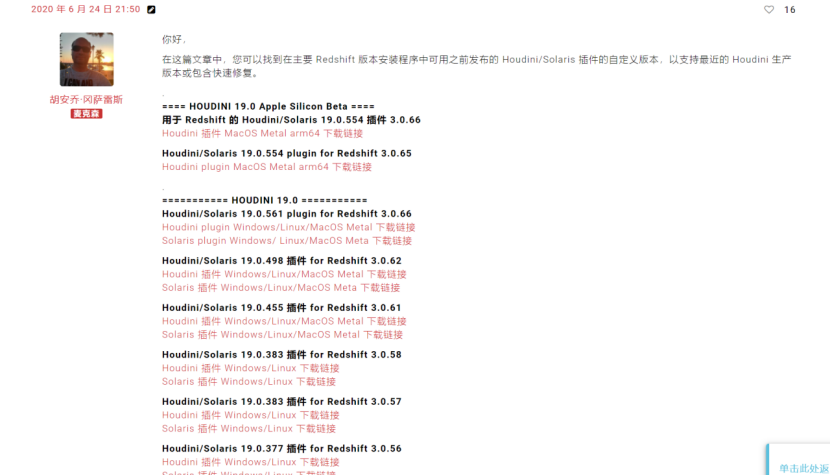Click heading Houdini/Solaris 19.0.383 插件 for Redshift 3.0.57

click(282, 401)
